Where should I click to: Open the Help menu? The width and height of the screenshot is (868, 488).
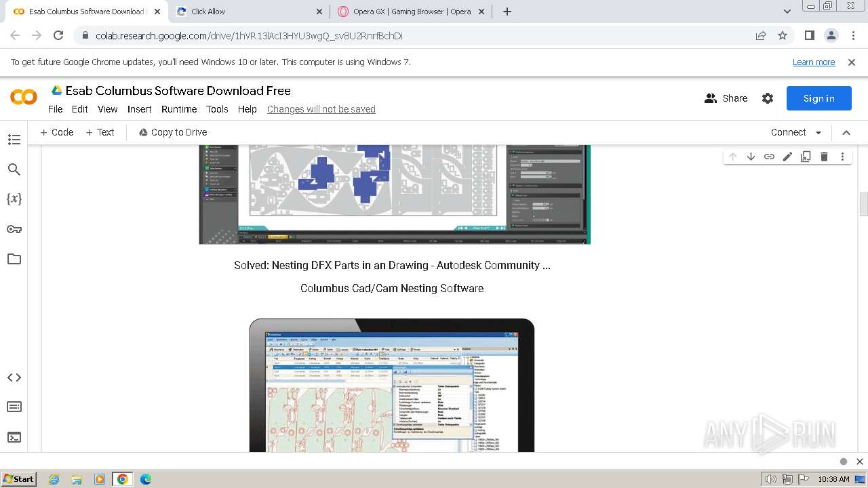[248, 109]
